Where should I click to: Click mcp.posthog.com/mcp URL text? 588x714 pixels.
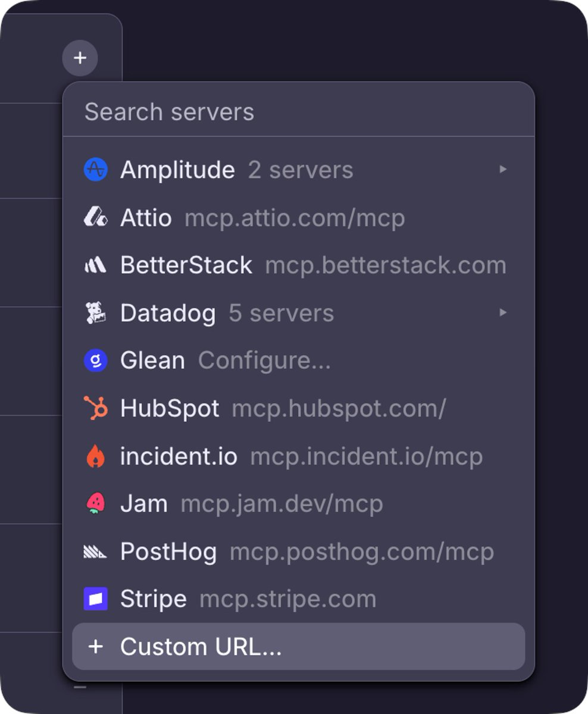point(362,552)
